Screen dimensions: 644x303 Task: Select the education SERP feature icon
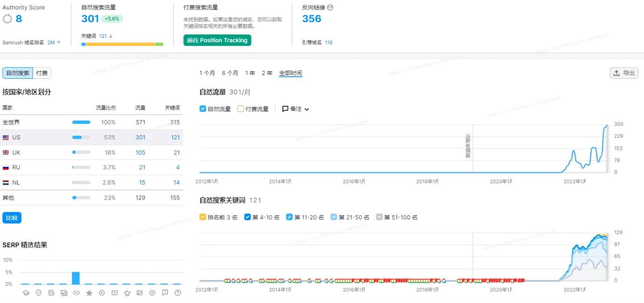click(26, 293)
